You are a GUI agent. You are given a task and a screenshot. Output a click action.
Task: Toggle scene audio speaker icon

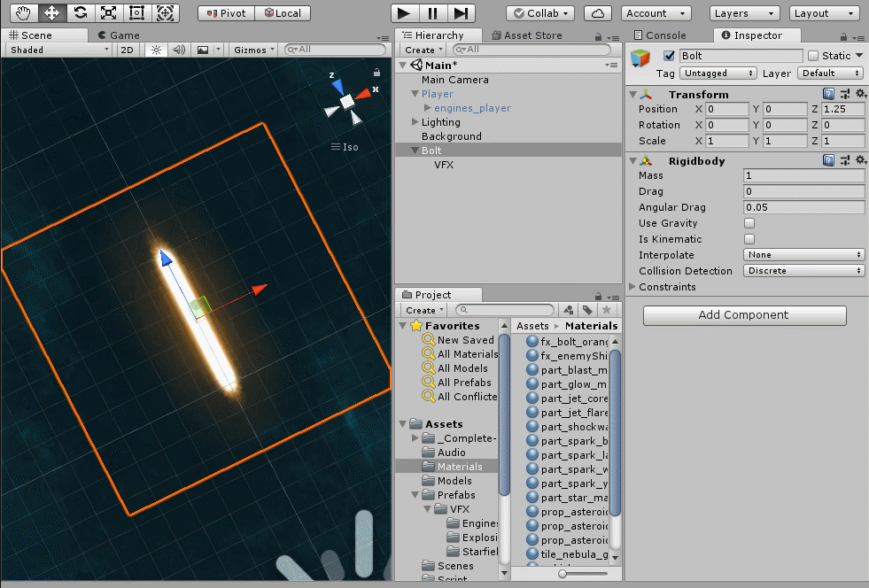[179, 50]
